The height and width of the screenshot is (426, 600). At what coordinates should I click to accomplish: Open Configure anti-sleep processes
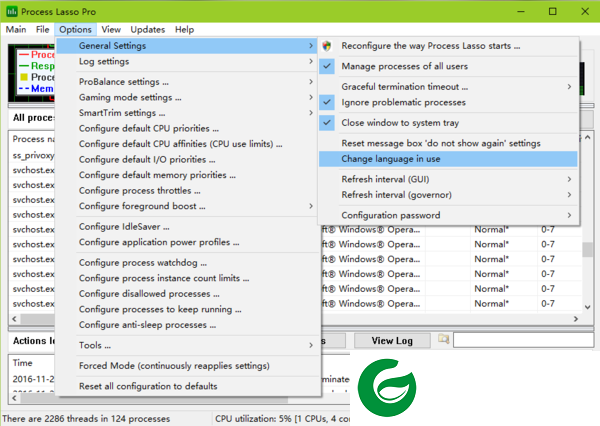click(x=188, y=325)
